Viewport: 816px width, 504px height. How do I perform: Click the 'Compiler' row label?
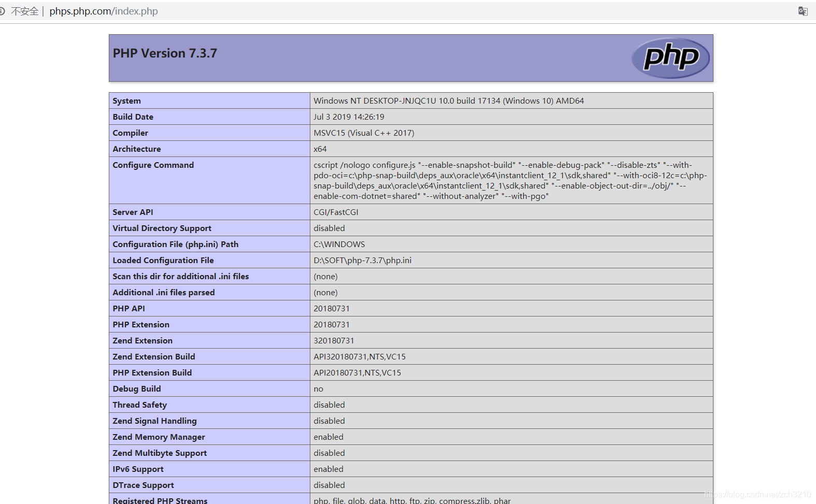(130, 133)
